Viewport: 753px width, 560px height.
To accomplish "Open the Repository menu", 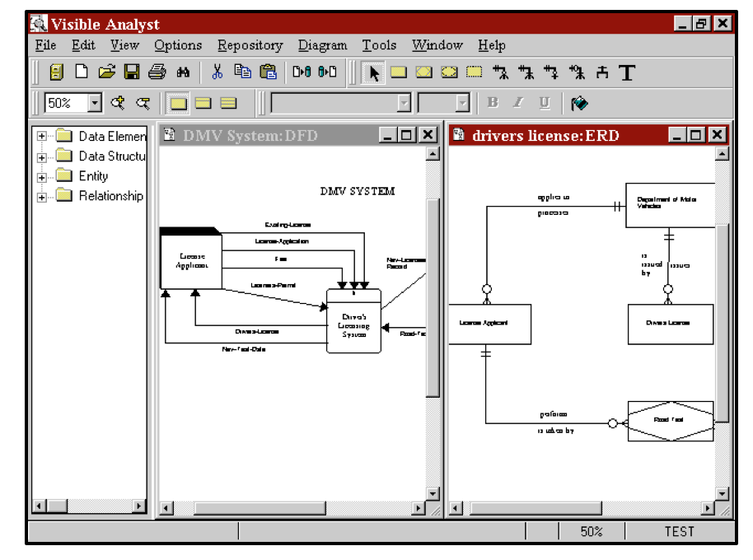I will point(250,45).
